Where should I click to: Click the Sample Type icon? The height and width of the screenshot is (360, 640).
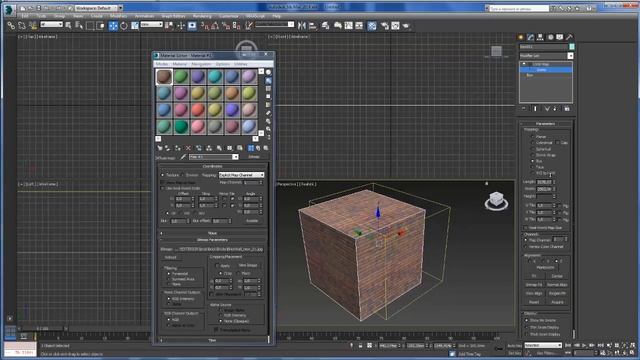pos(268,72)
